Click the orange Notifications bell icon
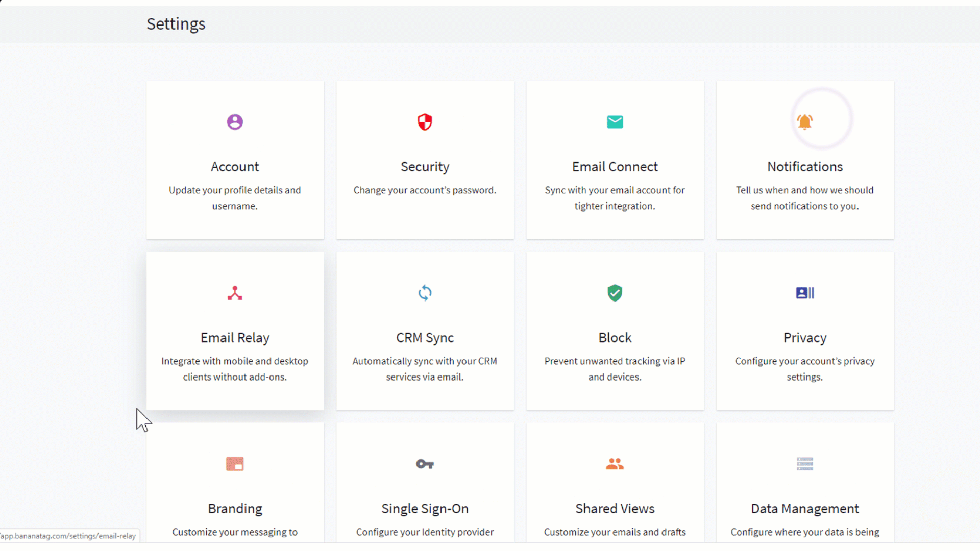The image size is (980, 551). [804, 122]
